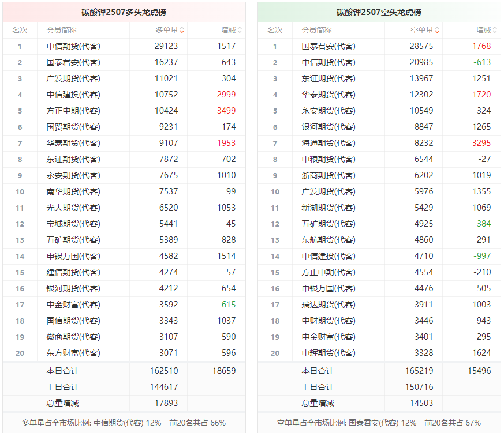Select 海通期货(代客) row

pos(379,143)
